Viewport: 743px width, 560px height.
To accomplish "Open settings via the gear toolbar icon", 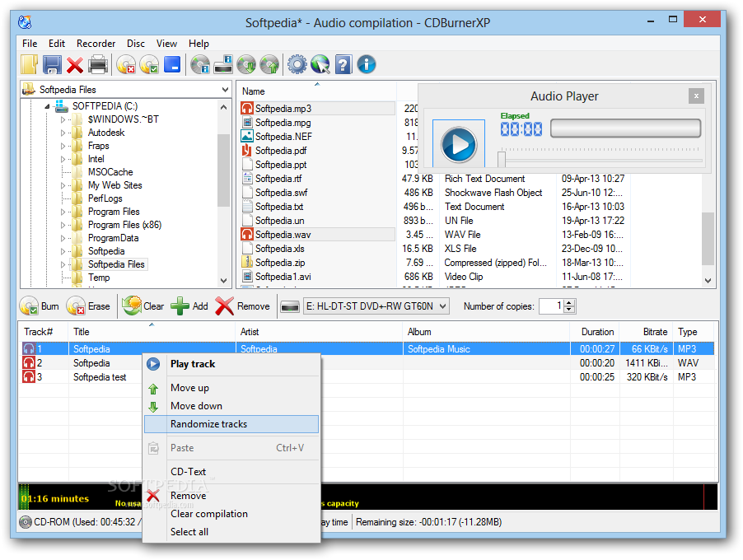I will (x=297, y=64).
